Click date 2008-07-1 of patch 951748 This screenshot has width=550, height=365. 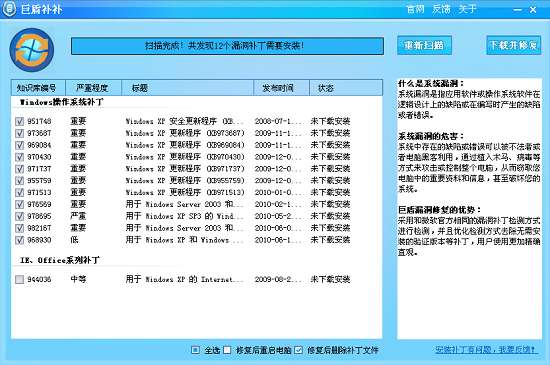click(278, 121)
